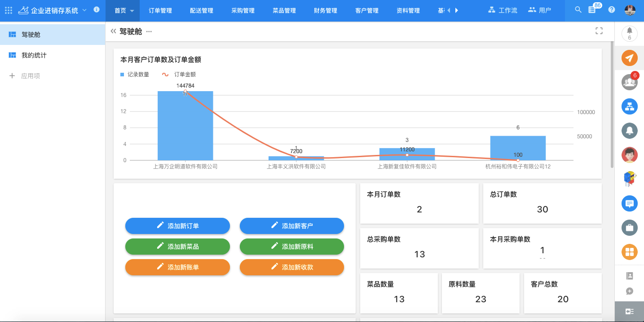
Task: Toggle the 订单金额 legend series
Action: pyautogui.click(x=179, y=75)
